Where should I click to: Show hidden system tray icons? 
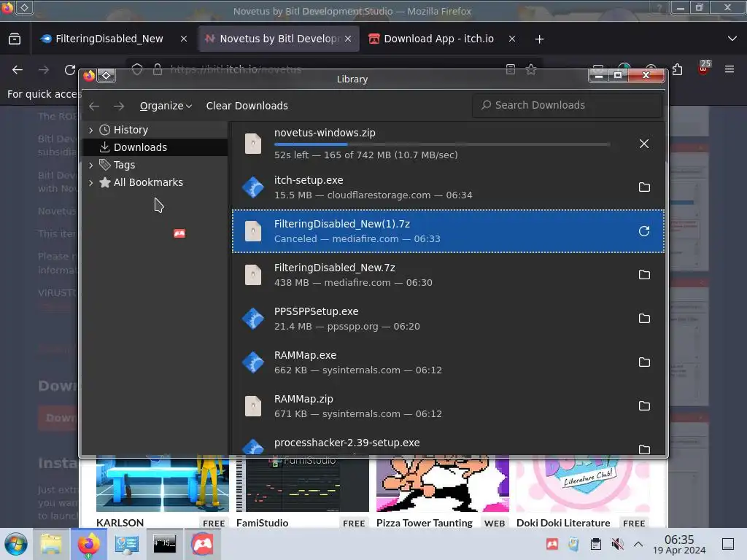[x=638, y=544]
